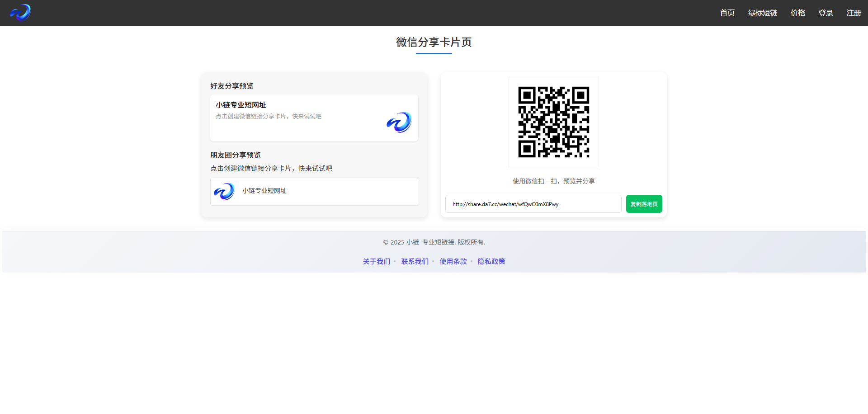Open the 绿标短链 navigation item
868x414 pixels.
(762, 13)
